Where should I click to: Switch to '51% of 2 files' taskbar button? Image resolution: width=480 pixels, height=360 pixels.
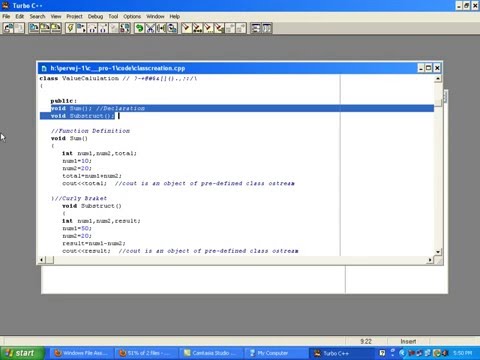pos(147,353)
